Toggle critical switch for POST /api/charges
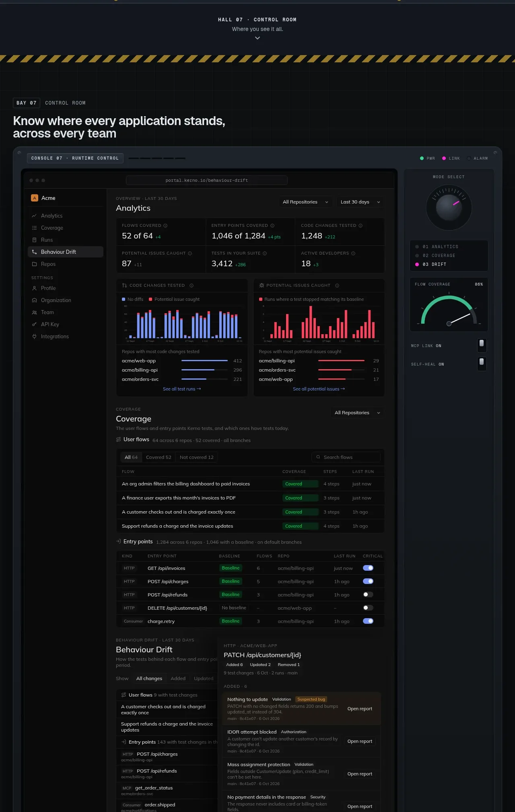This screenshot has height=812, width=515. pyautogui.click(x=368, y=582)
